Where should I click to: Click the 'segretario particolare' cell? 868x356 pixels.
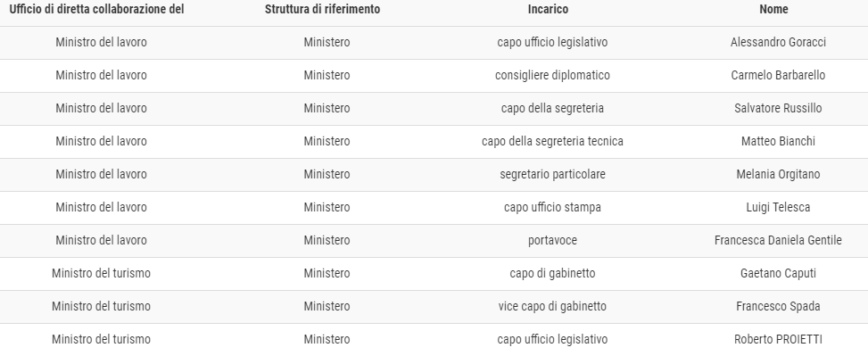[x=552, y=174]
